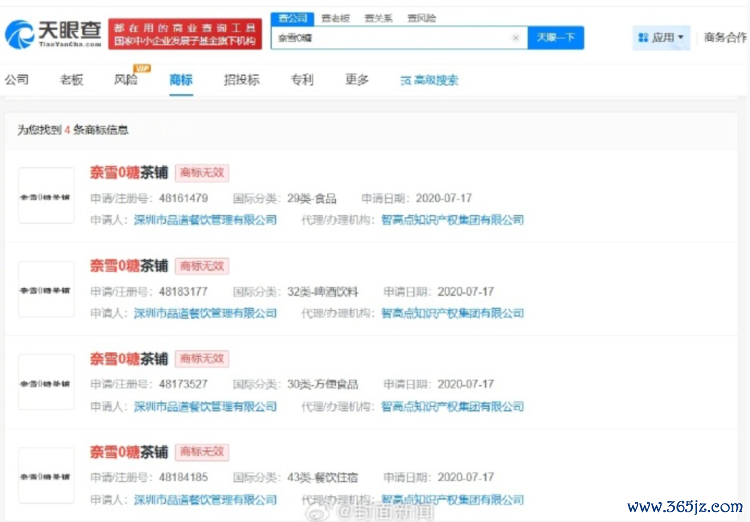Open 奈雪0糖茶铺 title in 30类-方便食品 row
750x522 pixels.
click(129, 359)
